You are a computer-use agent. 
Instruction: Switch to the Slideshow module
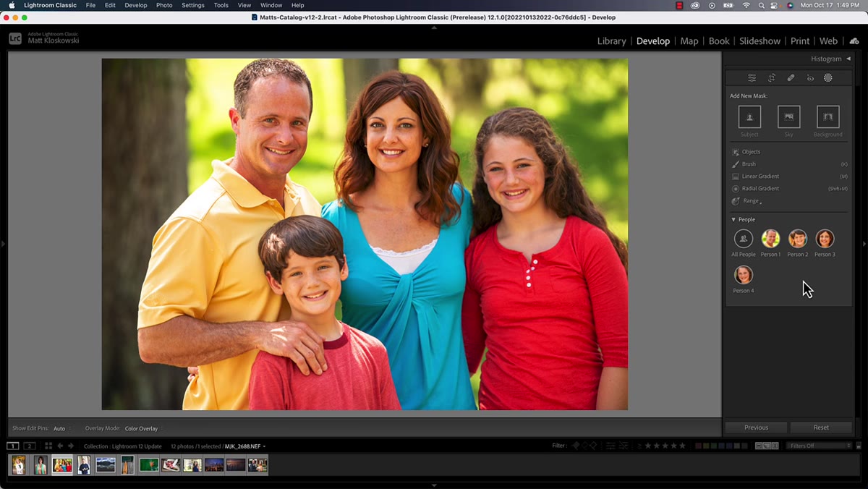coord(759,41)
